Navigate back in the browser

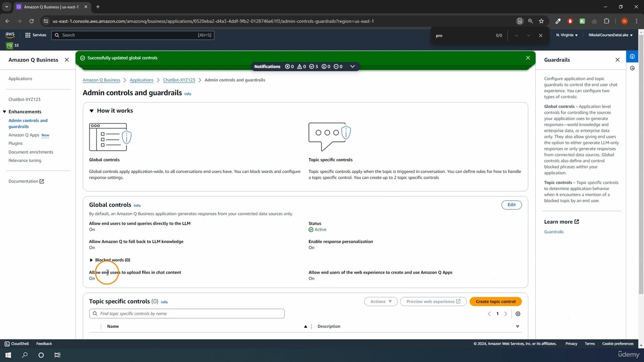(x=7, y=21)
